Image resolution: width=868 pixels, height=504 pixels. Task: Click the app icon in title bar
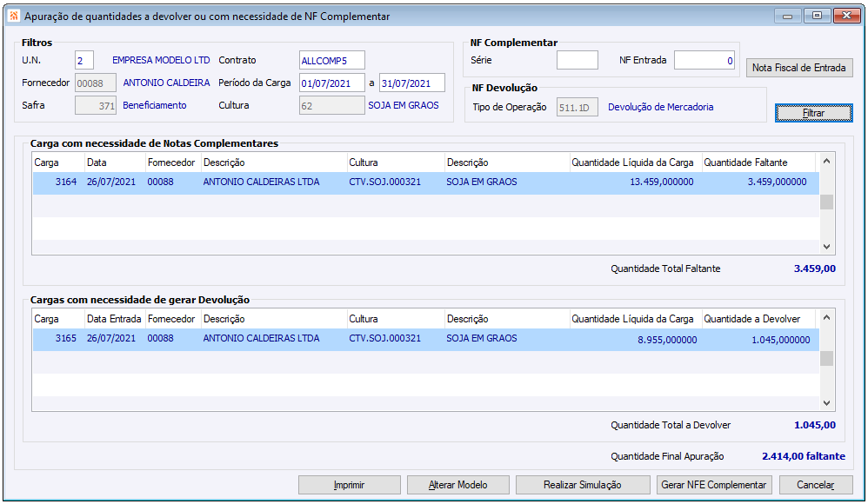[x=13, y=16]
